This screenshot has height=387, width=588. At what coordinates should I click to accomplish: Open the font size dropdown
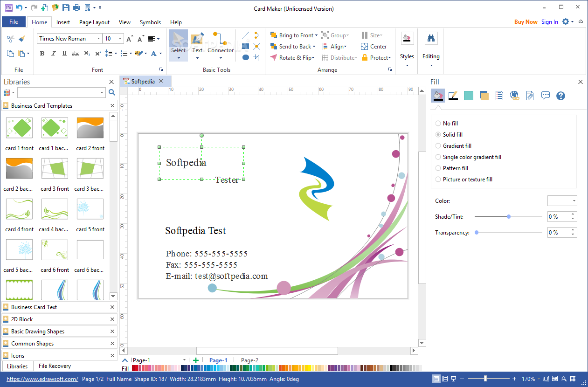(x=120, y=39)
